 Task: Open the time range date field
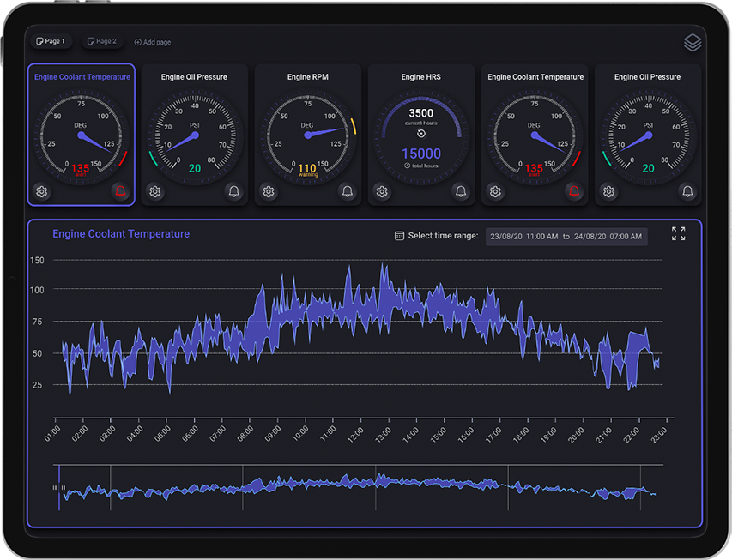coord(566,237)
